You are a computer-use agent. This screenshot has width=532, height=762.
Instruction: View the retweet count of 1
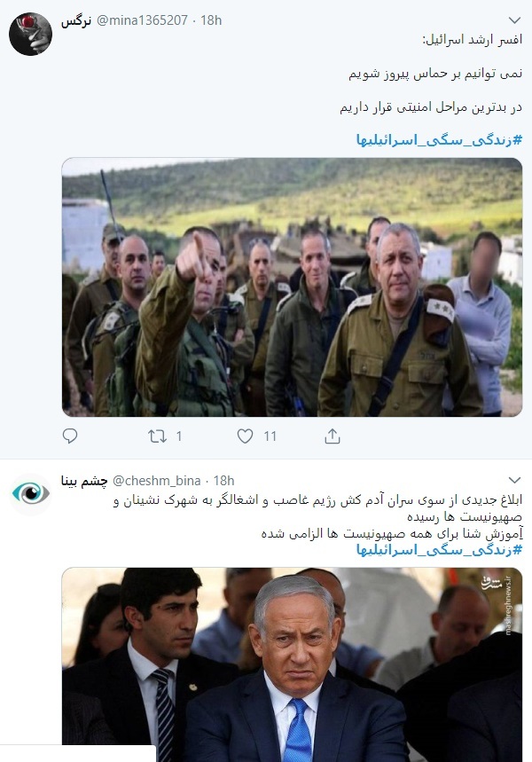pyautogui.click(x=179, y=436)
